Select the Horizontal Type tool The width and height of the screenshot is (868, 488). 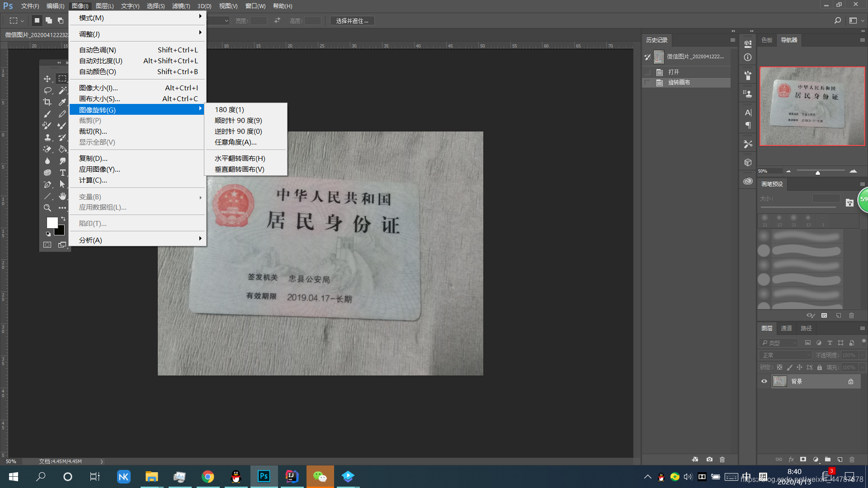pyautogui.click(x=62, y=173)
